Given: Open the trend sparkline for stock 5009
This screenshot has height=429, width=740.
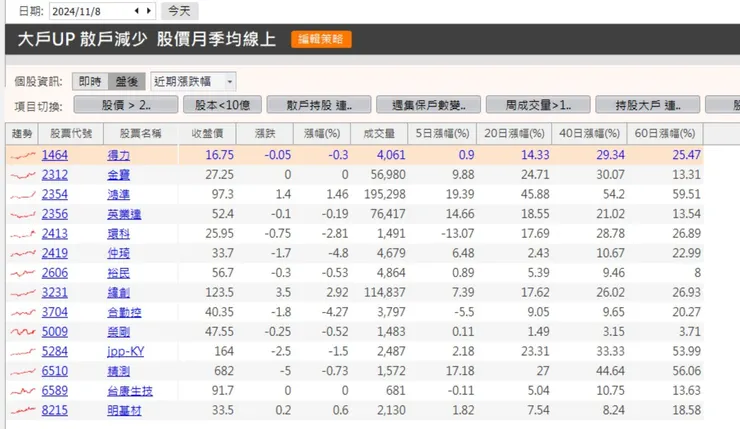Looking at the screenshot, I should (x=23, y=332).
